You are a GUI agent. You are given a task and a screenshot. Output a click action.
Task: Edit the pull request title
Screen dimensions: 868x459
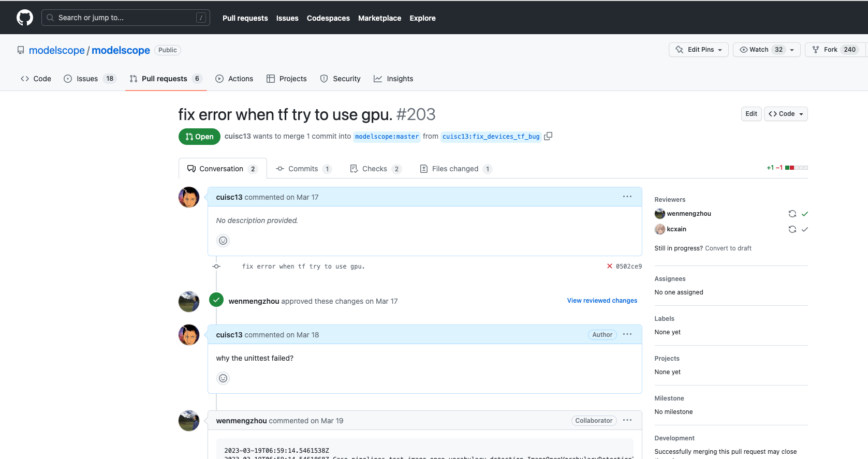(751, 114)
